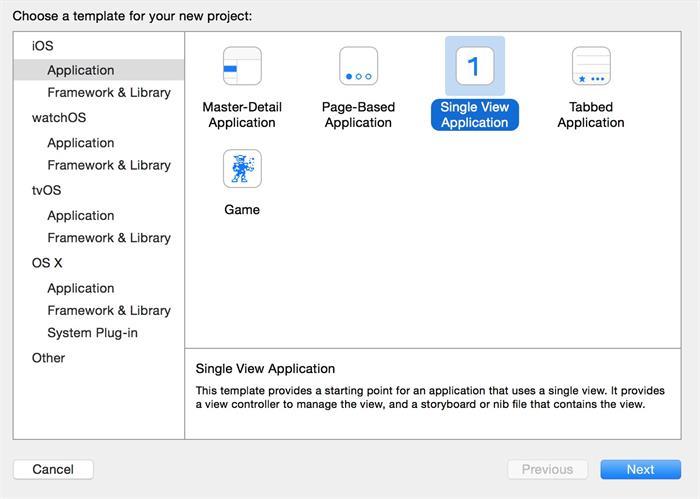The image size is (700, 499).
Task: Open Framework & Library under watchOS
Action: pos(109,165)
